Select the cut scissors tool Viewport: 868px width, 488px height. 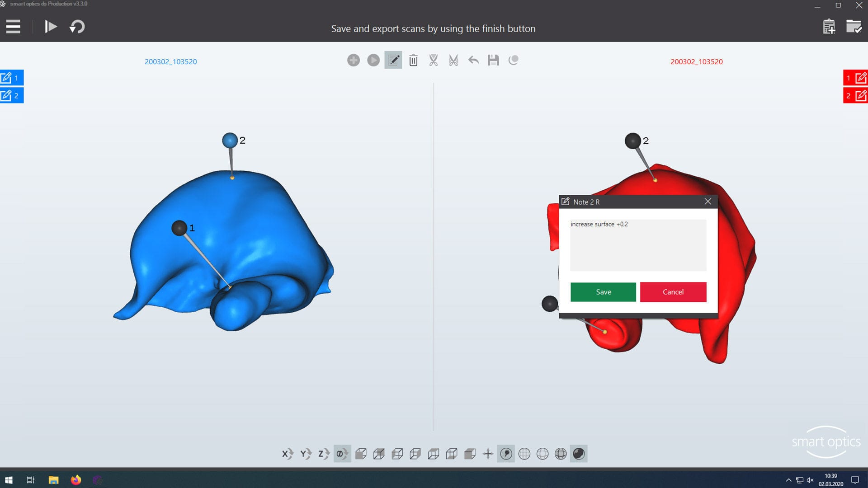pos(433,60)
